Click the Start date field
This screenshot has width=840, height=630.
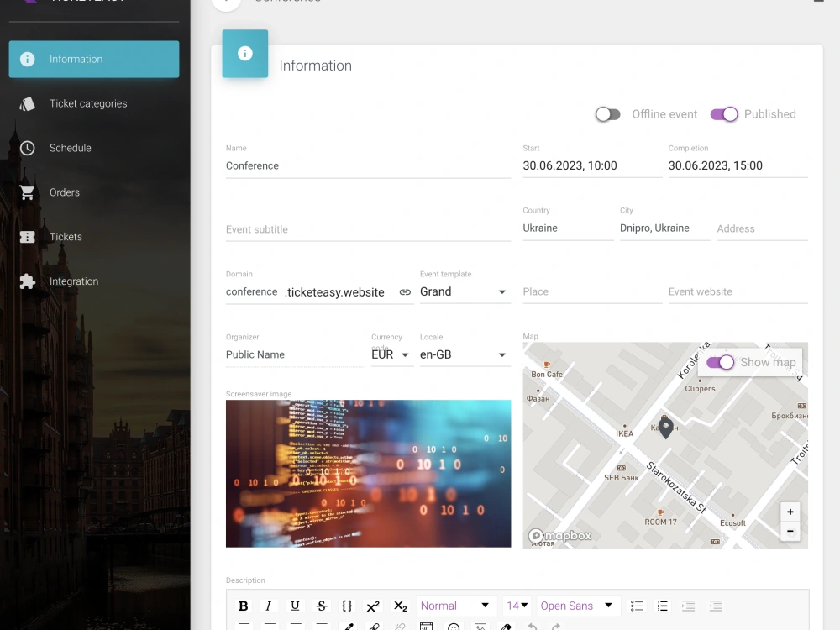[592, 166]
